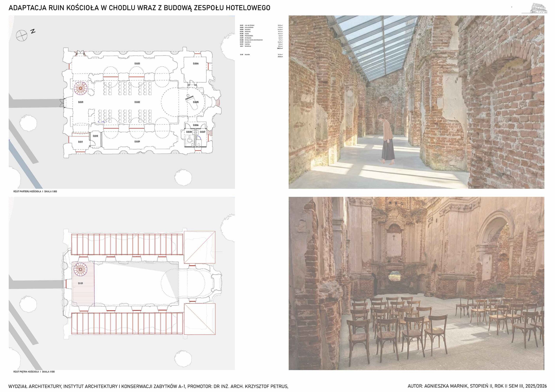This screenshot has width=555, height=392.
Task: Click the wheelchair symbol in room D.0.08
Action: (190, 140)
